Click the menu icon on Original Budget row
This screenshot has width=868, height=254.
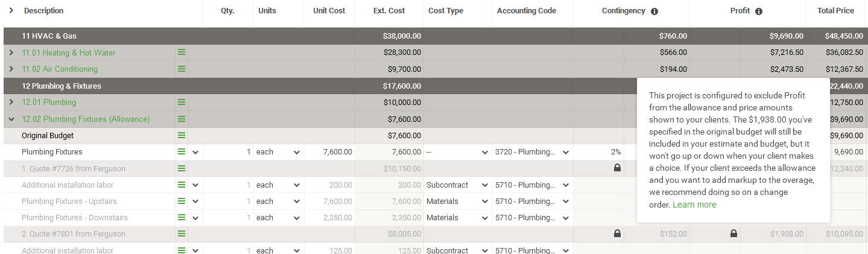tap(182, 135)
